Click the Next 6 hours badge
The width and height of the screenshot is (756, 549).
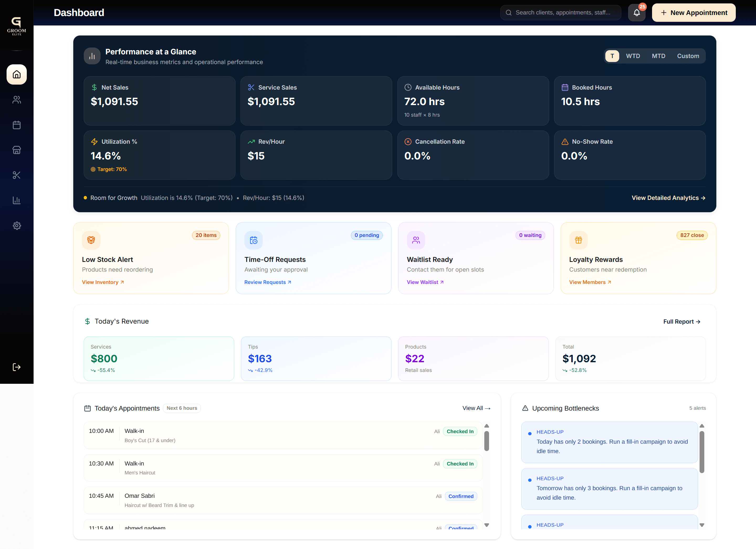[182, 408]
